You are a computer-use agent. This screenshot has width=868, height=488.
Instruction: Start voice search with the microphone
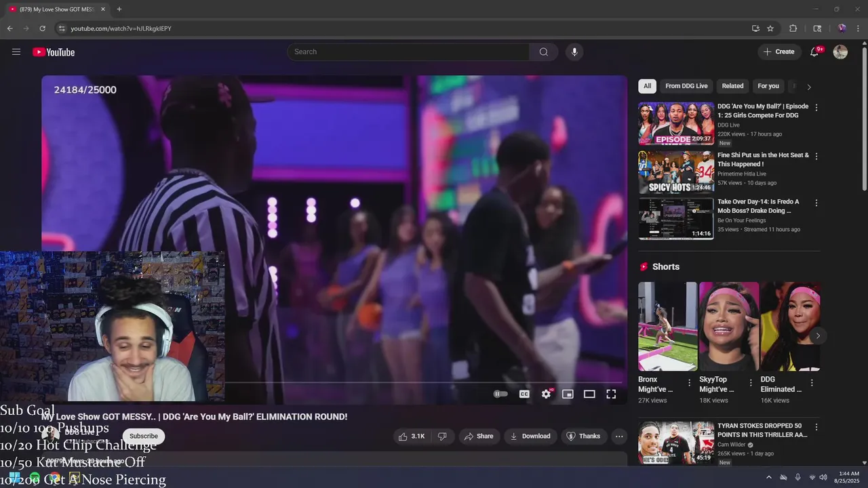tap(574, 52)
